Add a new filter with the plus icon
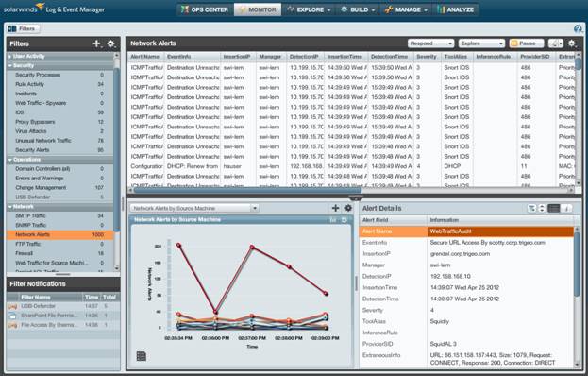 pyautogui.click(x=96, y=43)
